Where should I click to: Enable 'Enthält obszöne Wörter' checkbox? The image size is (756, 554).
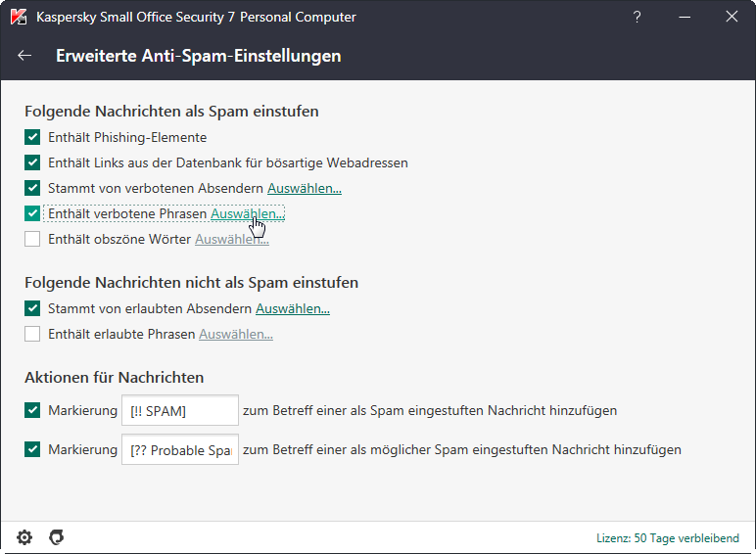point(32,239)
